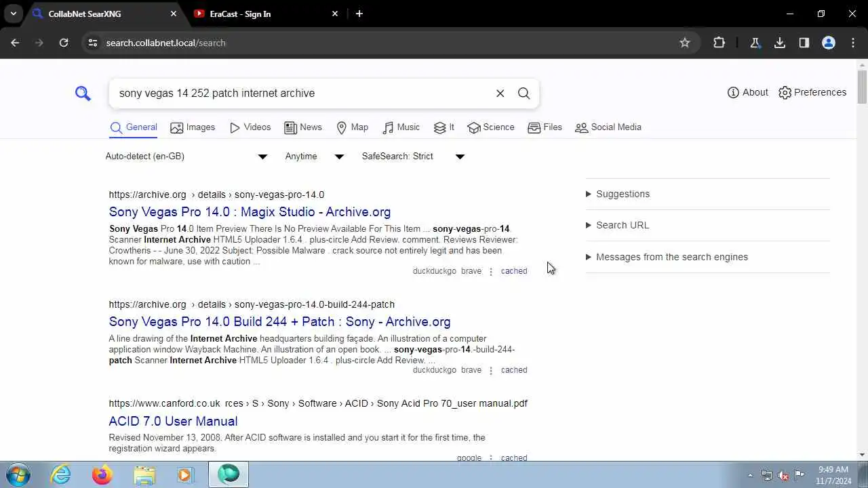Image resolution: width=868 pixels, height=488 pixels.
Task: Open the About page
Action: click(747, 92)
